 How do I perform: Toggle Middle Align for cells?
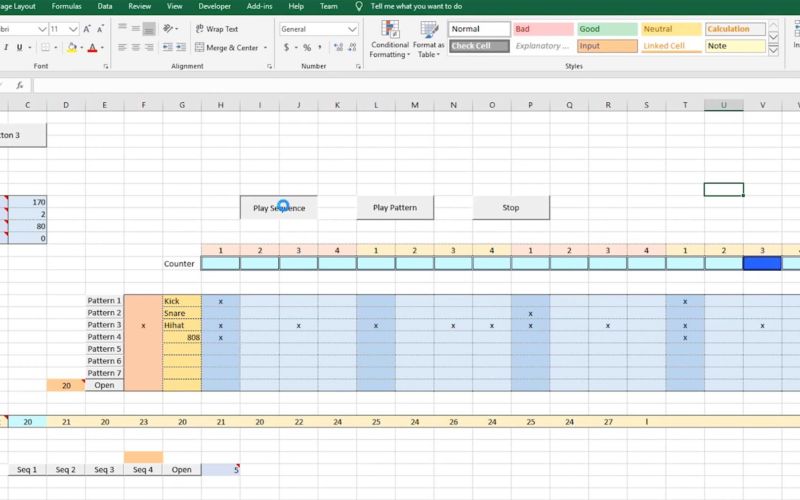[135, 29]
